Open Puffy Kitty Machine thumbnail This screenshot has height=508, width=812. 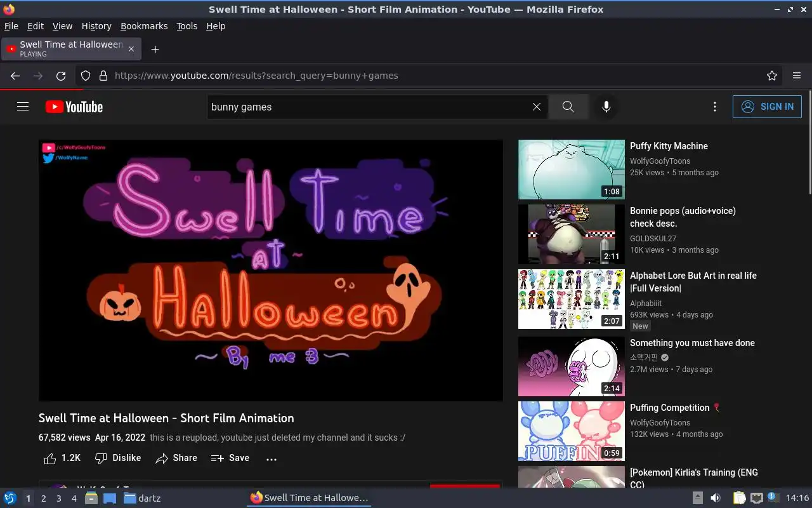pos(572,170)
